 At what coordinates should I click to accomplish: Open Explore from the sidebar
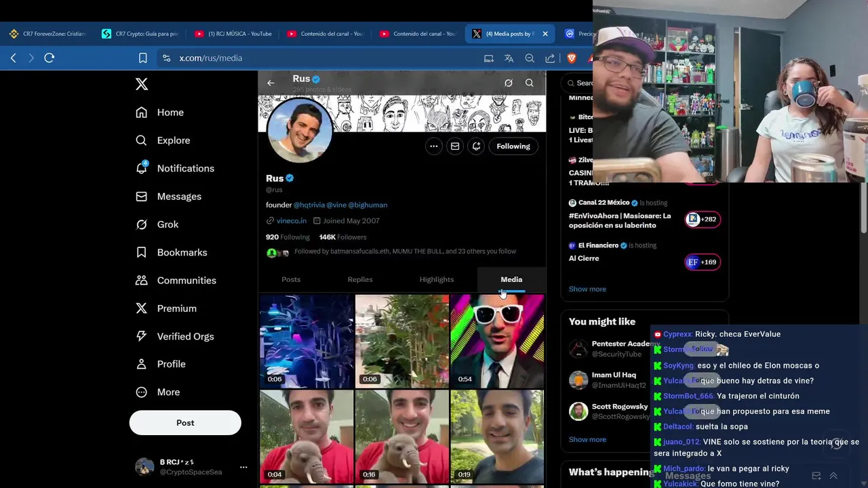tap(163, 140)
